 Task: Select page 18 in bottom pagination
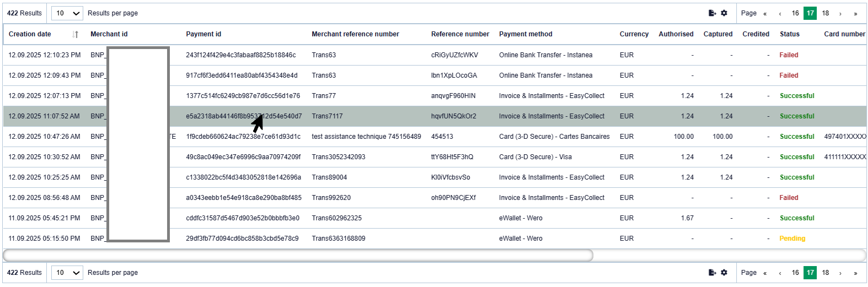[826, 273]
